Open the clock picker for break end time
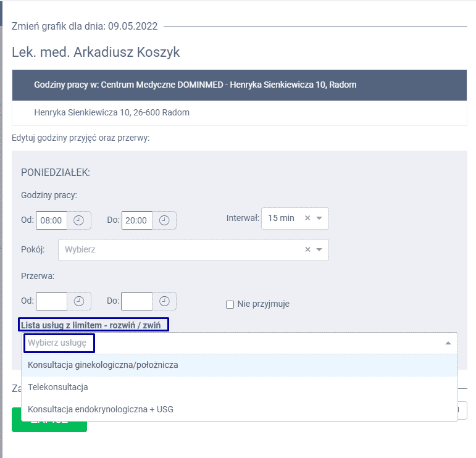 coord(164,301)
